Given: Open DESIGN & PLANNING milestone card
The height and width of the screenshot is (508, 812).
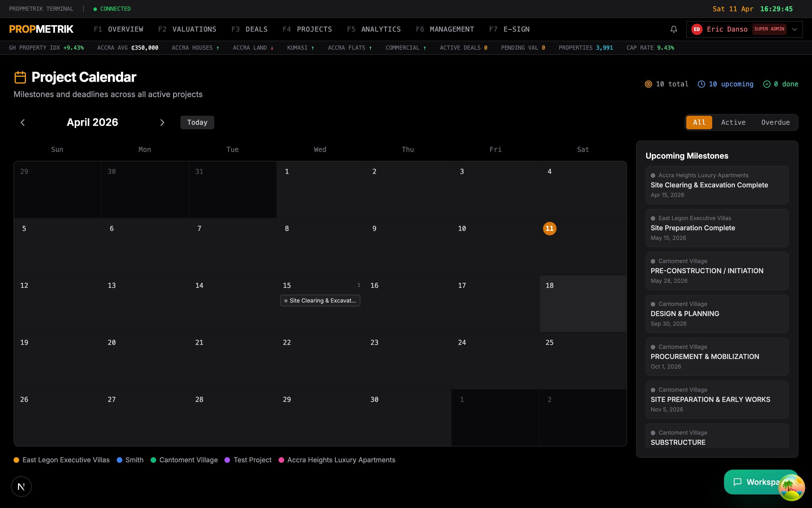Looking at the screenshot, I should coord(717,314).
